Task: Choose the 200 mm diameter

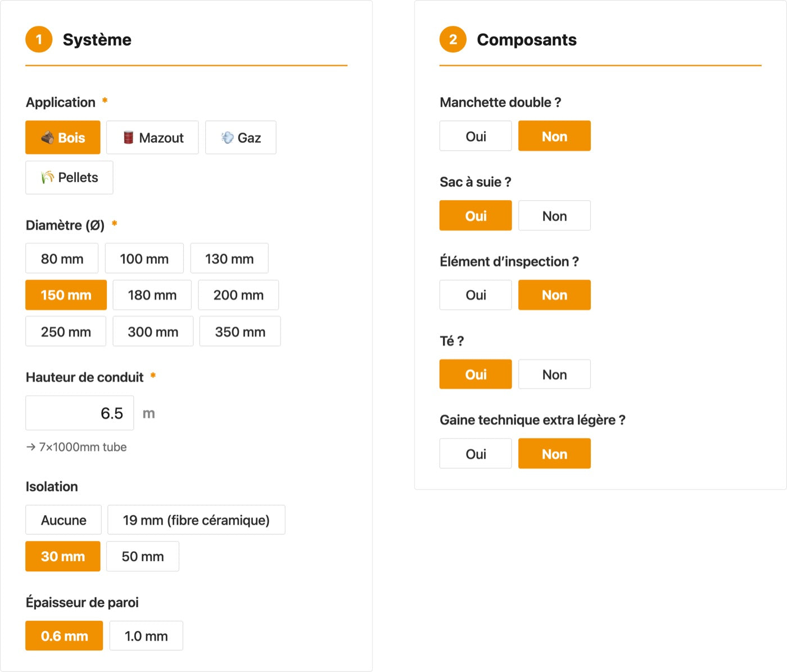Action: [x=238, y=295]
